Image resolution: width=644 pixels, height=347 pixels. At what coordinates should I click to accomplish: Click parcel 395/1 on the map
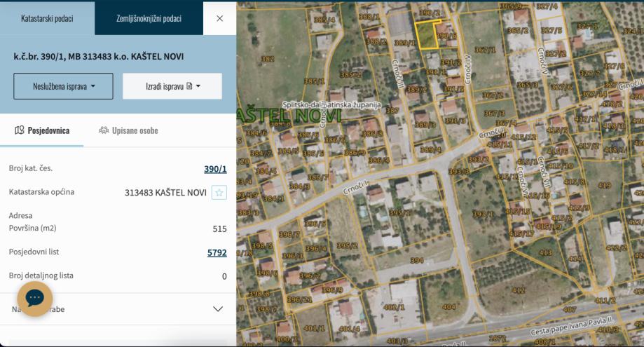[x=399, y=212]
